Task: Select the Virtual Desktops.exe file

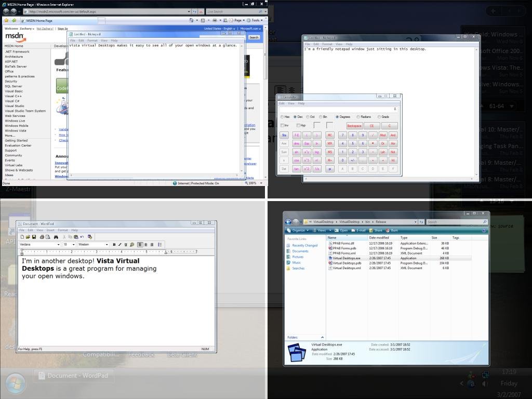Action: [x=346, y=258]
